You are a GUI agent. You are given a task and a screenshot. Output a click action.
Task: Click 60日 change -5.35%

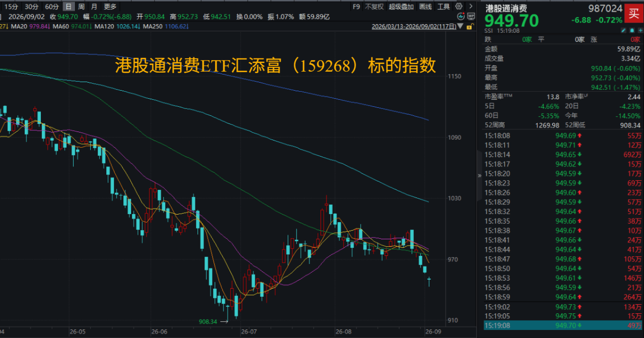pos(549,116)
